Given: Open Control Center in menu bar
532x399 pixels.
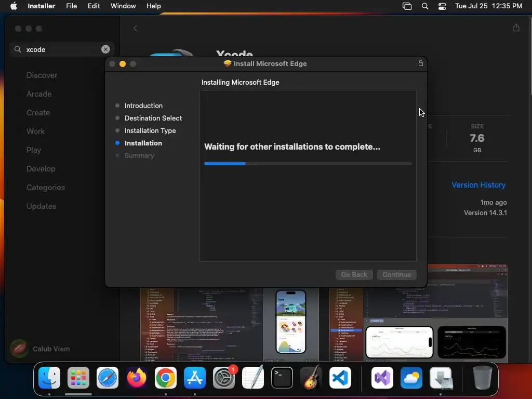Looking at the screenshot, I should coord(442,6).
